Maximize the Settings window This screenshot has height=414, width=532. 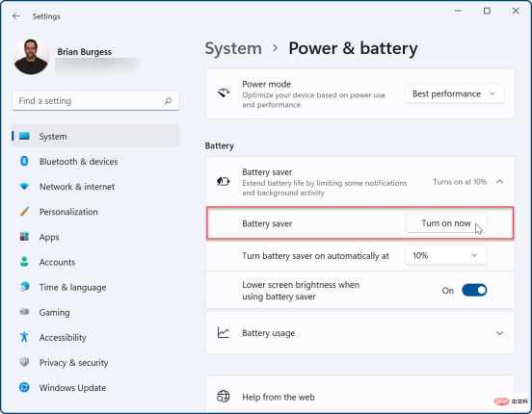pos(487,11)
